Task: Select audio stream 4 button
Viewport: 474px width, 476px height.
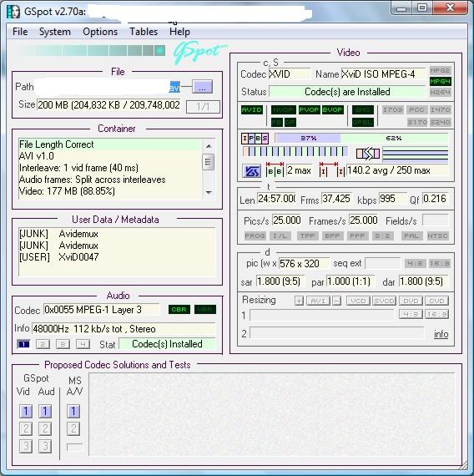Action: click(83, 344)
